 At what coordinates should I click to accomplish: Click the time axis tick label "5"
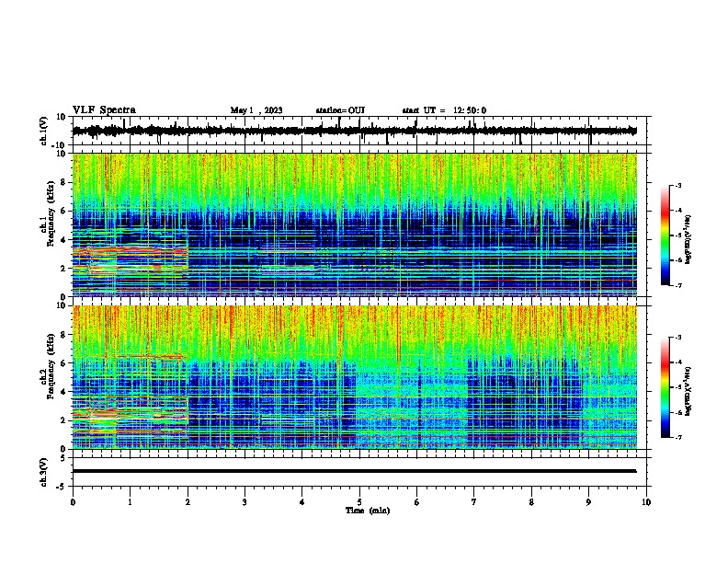click(x=359, y=502)
